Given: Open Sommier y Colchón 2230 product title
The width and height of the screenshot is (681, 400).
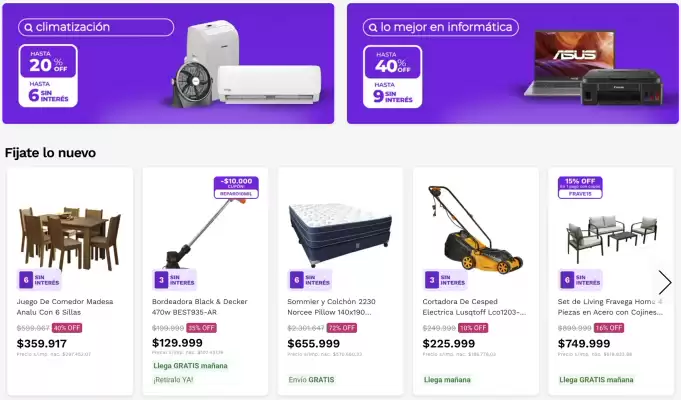Looking at the screenshot, I should 331,307.
